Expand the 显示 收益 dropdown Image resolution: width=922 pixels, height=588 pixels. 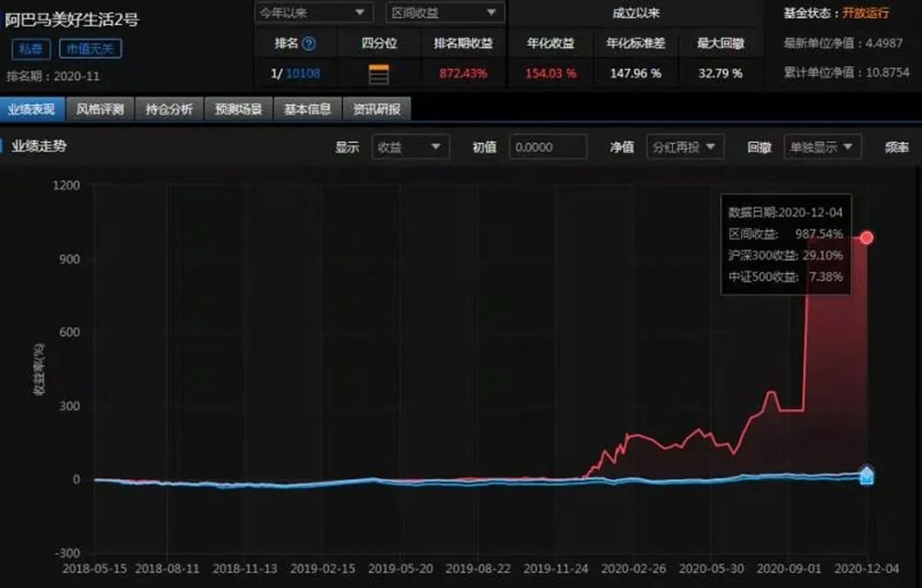click(x=410, y=147)
